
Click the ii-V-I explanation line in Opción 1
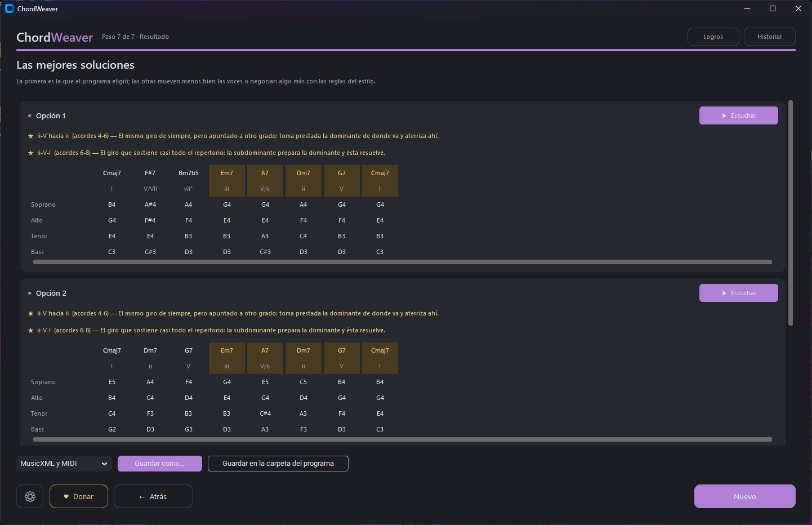click(x=207, y=153)
